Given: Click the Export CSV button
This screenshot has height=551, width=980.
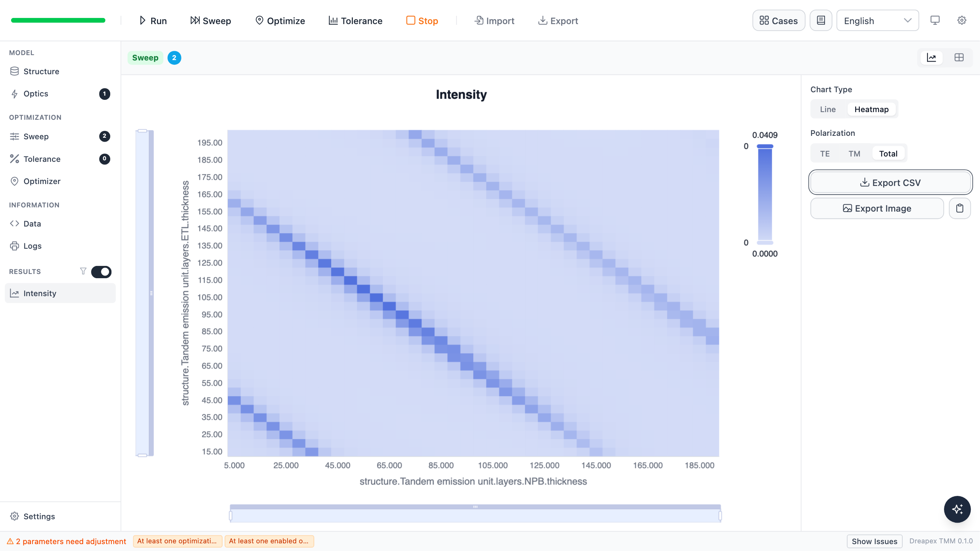Looking at the screenshot, I should (890, 183).
